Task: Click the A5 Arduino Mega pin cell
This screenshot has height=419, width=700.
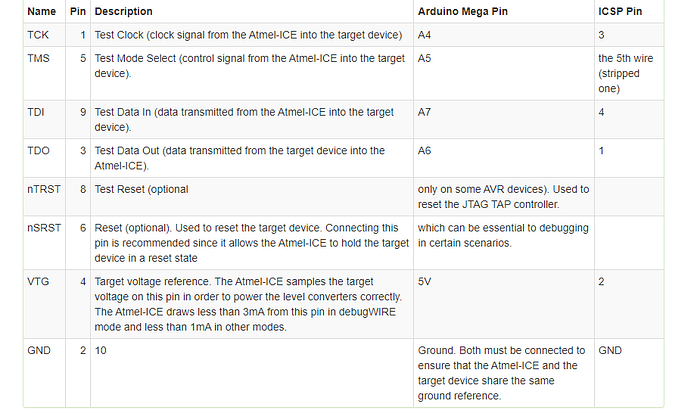Action: (x=424, y=57)
